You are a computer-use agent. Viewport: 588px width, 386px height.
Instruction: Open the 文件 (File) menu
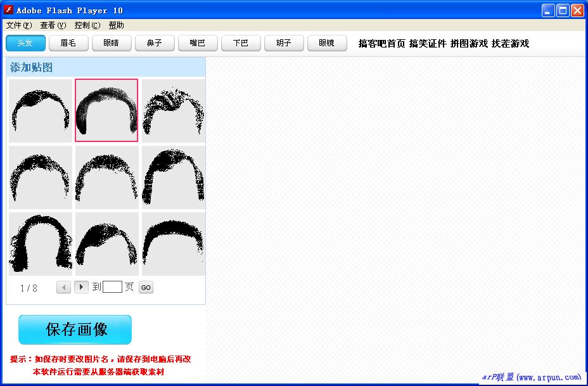click(x=18, y=25)
